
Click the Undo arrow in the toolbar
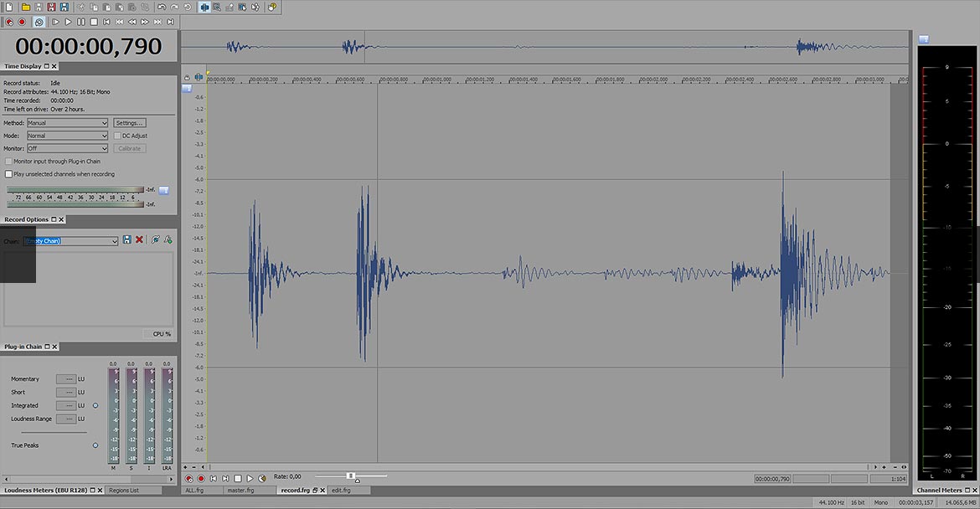[162, 7]
